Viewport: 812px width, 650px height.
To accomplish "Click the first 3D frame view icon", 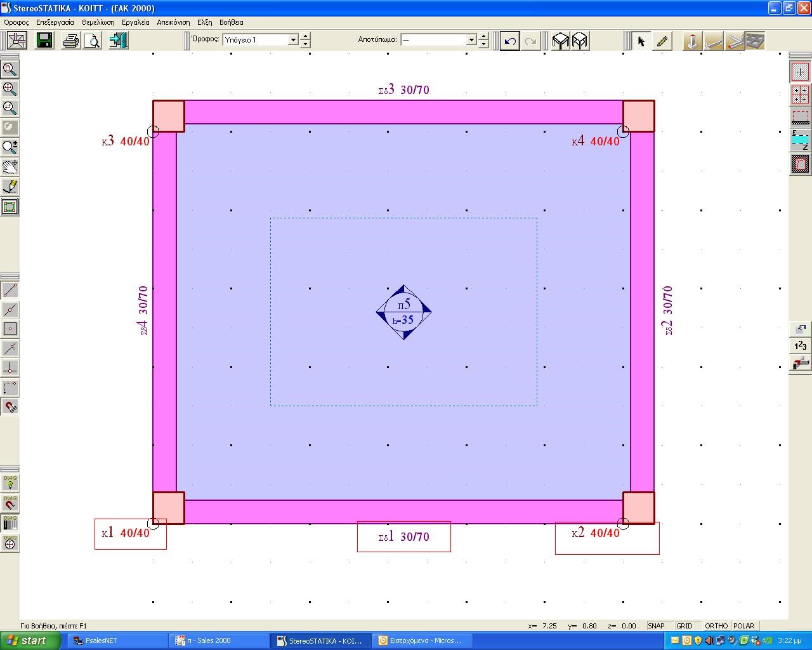I will point(560,41).
